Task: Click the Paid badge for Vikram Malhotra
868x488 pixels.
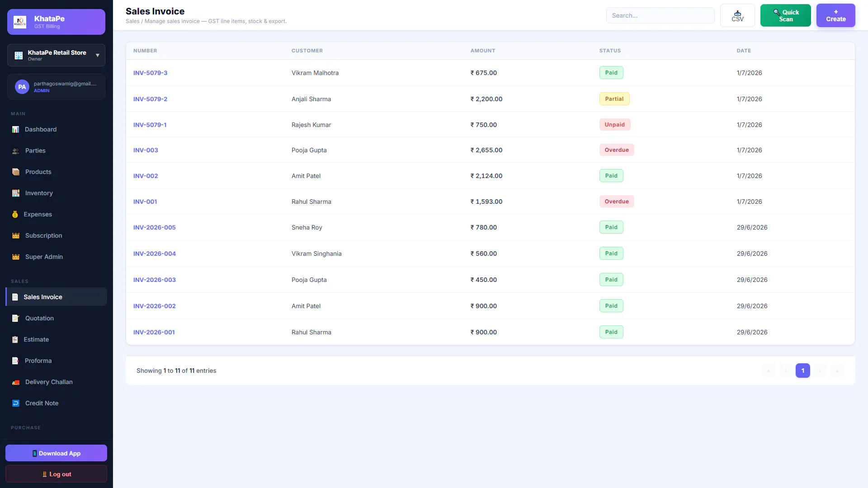Action: (611, 73)
